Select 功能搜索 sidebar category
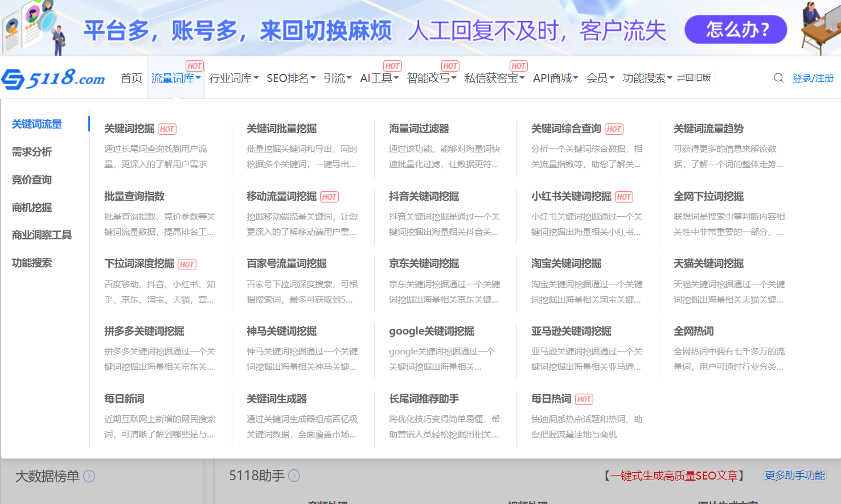The width and height of the screenshot is (841, 504). (32, 263)
